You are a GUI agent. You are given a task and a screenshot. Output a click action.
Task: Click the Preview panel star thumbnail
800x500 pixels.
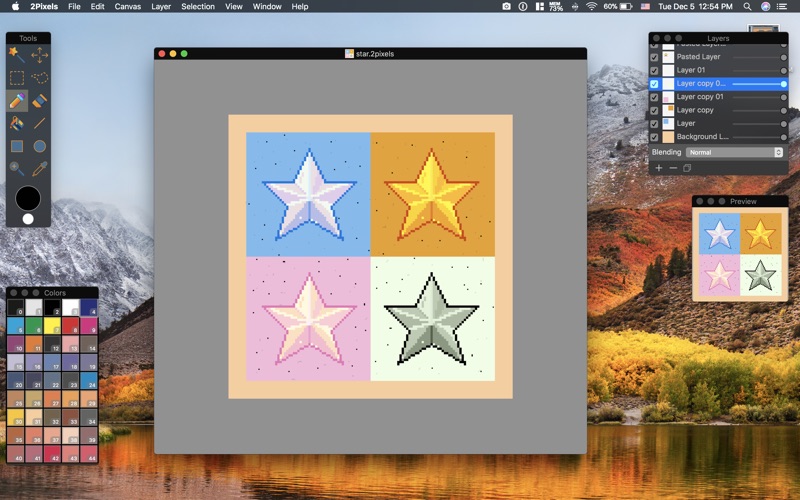[740, 255]
